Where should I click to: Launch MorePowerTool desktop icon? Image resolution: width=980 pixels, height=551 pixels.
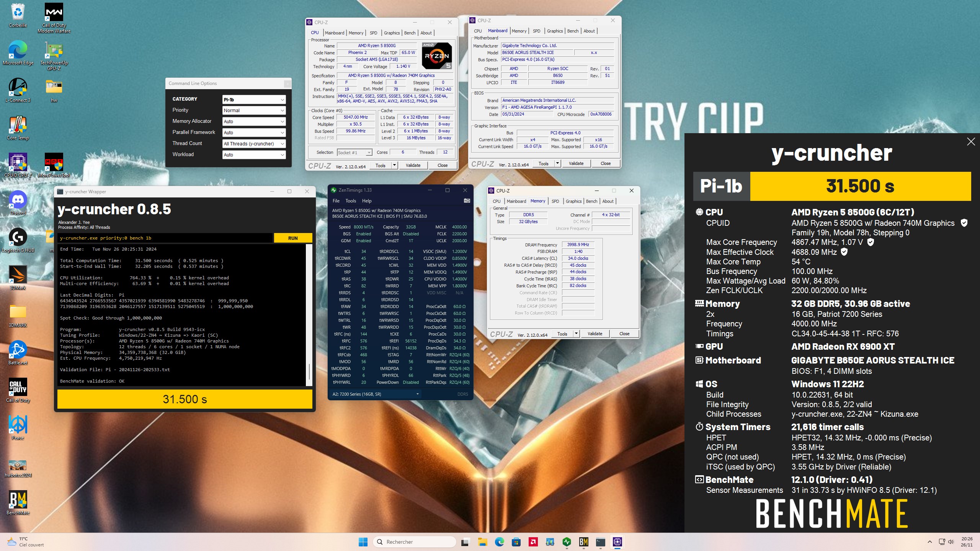pyautogui.click(x=54, y=166)
